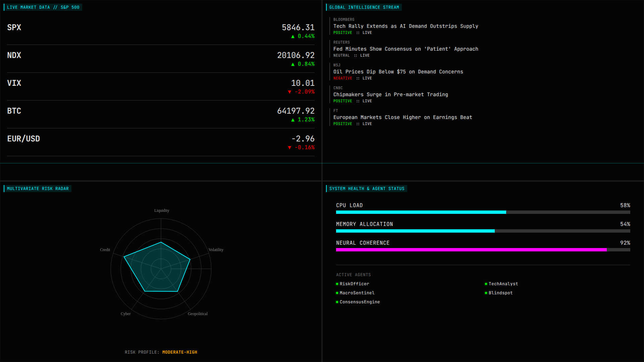644x362 pixels.
Task: Click the green status dot beside ConsensusEngine
Action: (337, 302)
